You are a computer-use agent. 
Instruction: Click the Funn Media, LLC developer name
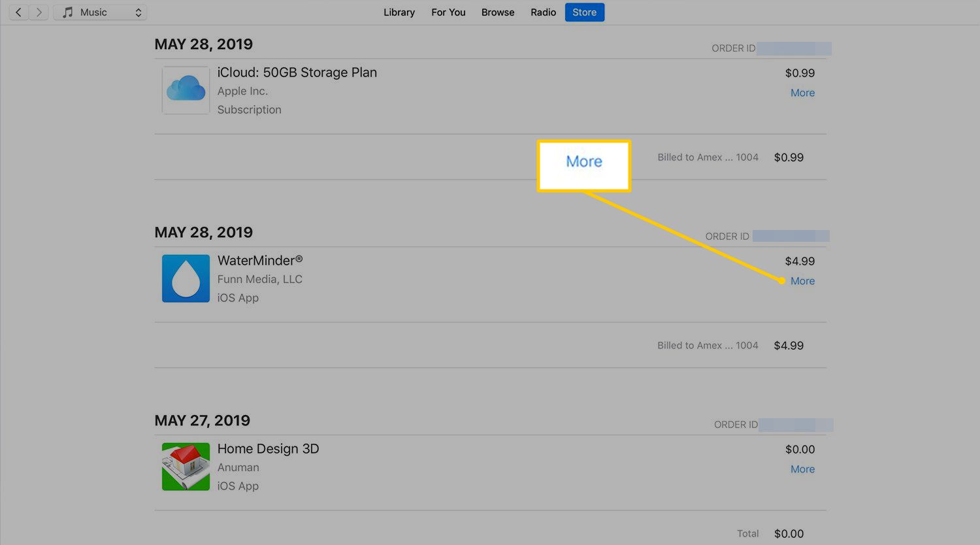click(x=259, y=280)
